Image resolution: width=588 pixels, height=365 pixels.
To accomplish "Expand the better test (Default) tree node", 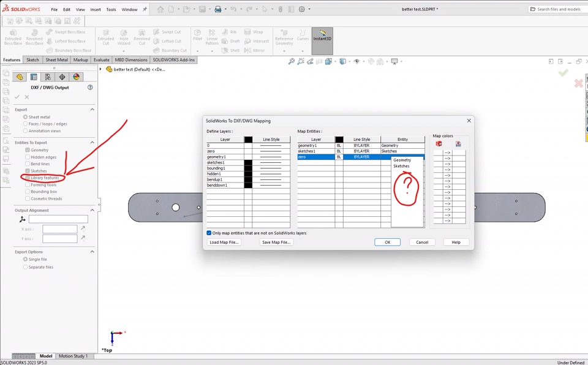I will [100, 69].
